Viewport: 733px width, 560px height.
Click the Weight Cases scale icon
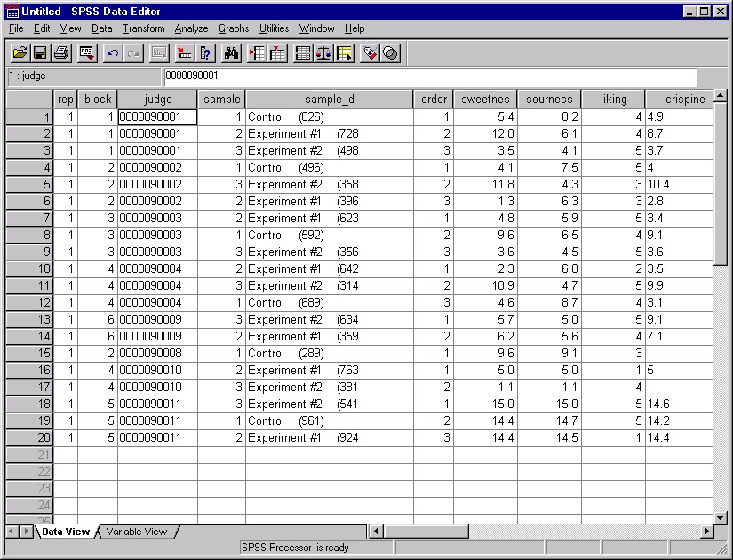323,53
